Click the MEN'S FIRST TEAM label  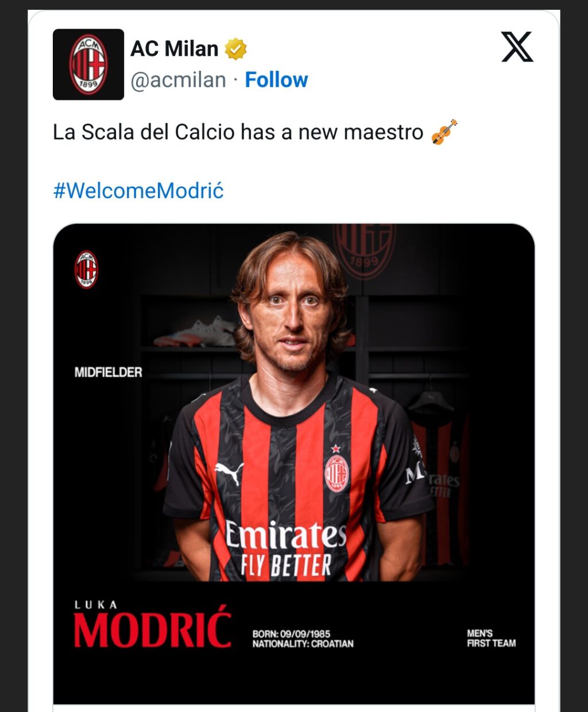[x=492, y=638]
